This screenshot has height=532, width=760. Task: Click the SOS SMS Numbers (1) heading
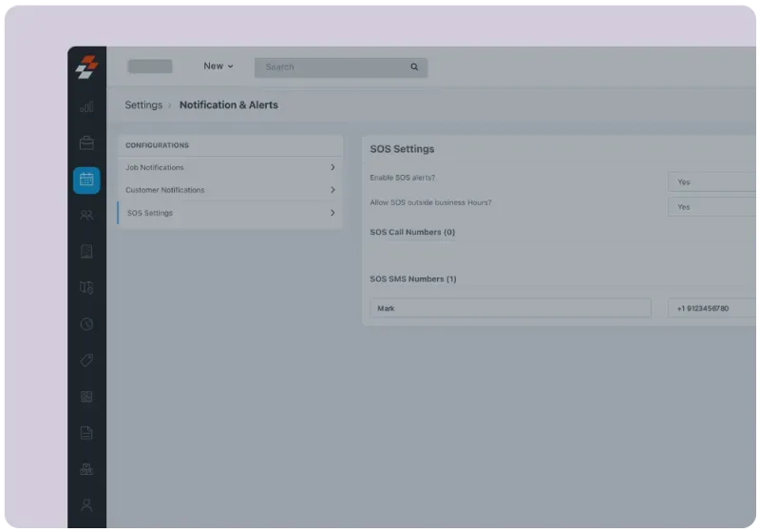coord(413,279)
